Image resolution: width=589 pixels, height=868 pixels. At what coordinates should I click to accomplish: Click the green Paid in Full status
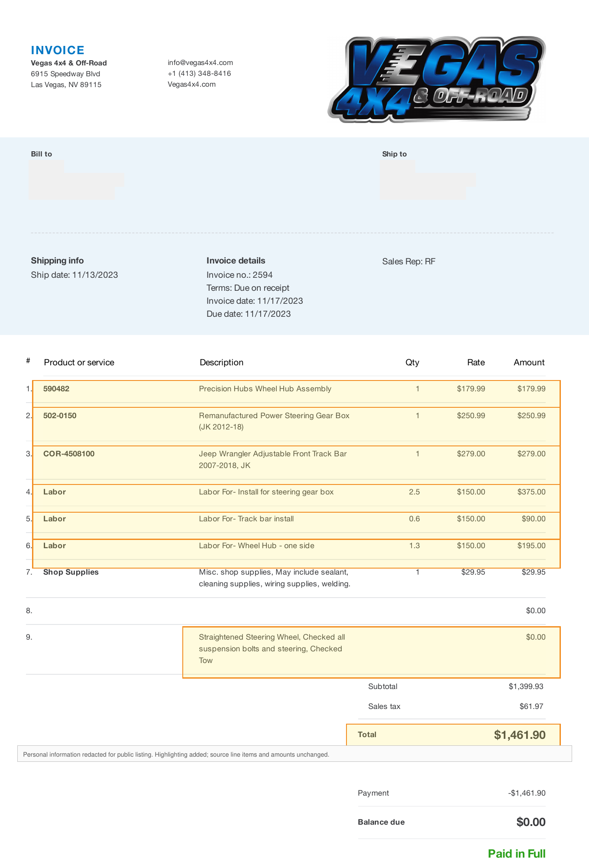(517, 854)
